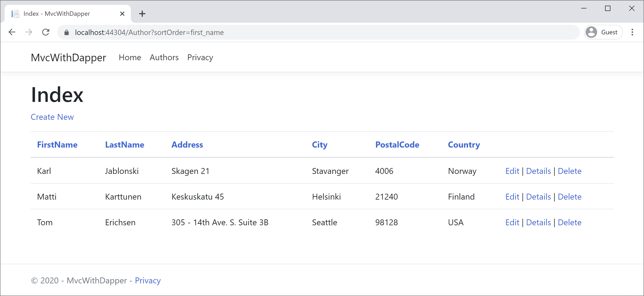
Task: Click the browser back arrow
Action: pyautogui.click(x=12, y=32)
